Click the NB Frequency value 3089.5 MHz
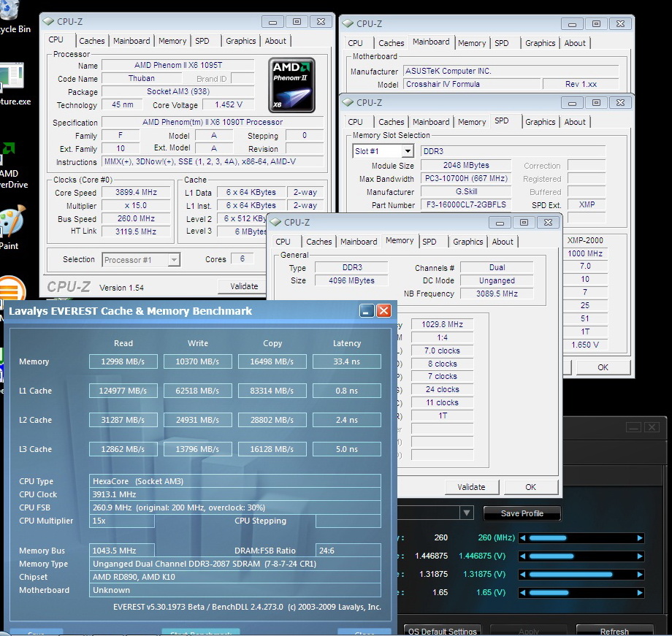Screen dimensions: 672x636 pos(497,294)
